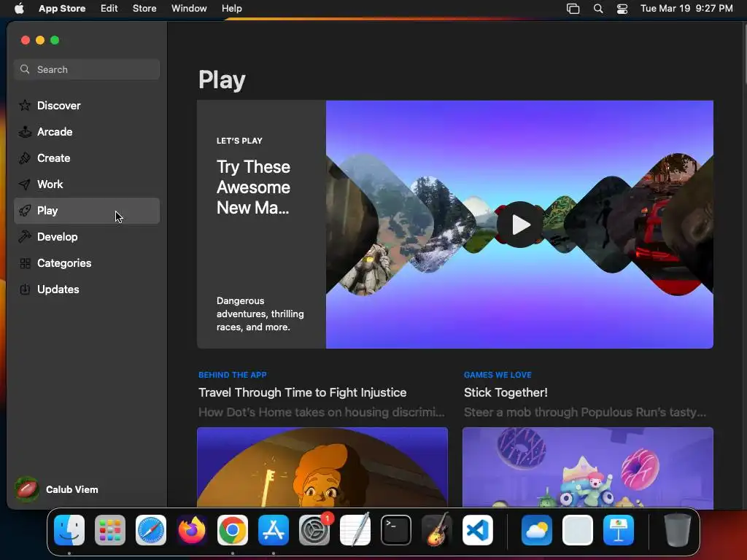Go to the Discover section
747x560 pixels.
point(87,106)
